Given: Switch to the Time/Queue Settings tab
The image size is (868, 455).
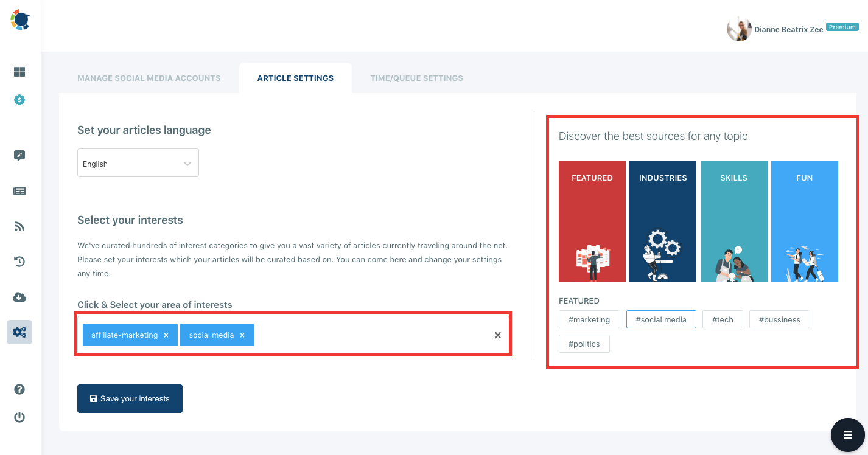Looking at the screenshot, I should 416,78.
